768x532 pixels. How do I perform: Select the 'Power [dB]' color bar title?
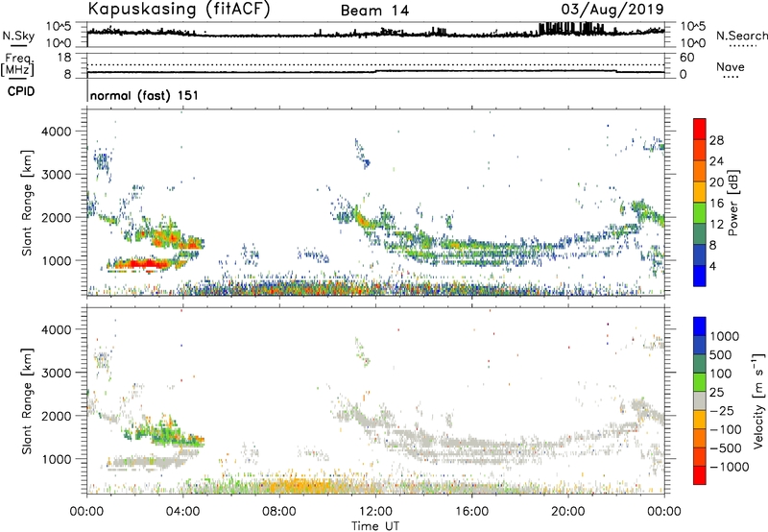(732, 203)
